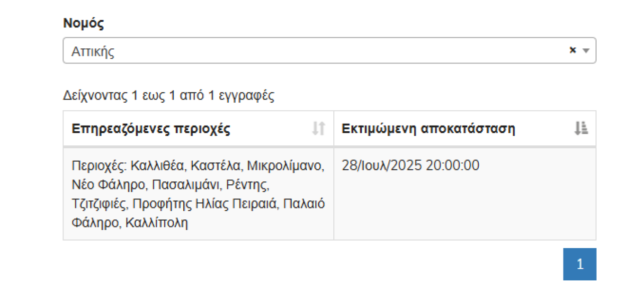Toggle sort icon in Εκτιμώμενη αποκατάσταση column
The height and width of the screenshot is (288, 644).
(x=581, y=128)
